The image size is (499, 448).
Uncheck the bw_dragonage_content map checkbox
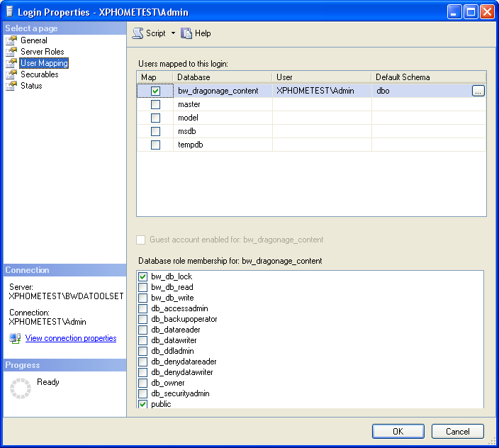pos(155,91)
